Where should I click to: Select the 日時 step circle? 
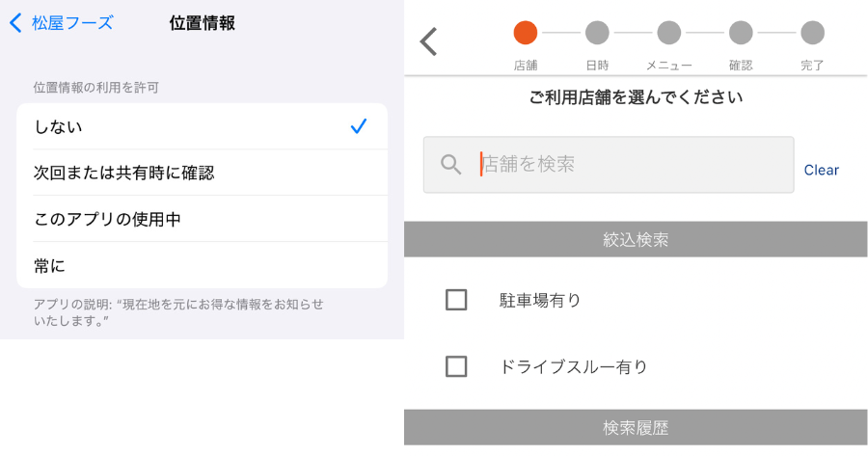(x=597, y=33)
